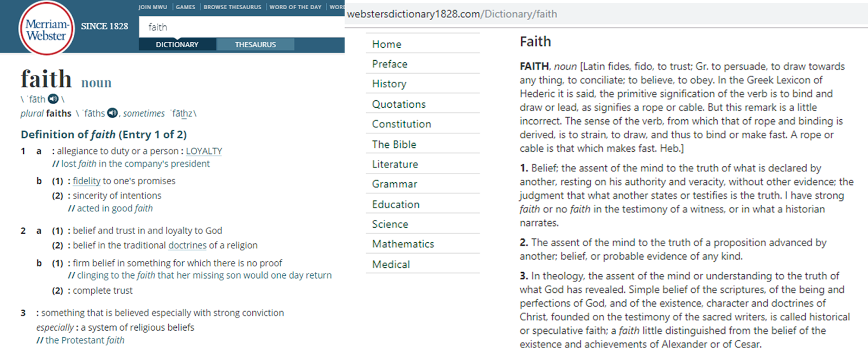Viewport: 868px width, 355px height.
Task: Click the search field containing faith
Action: (x=241, y=27)
